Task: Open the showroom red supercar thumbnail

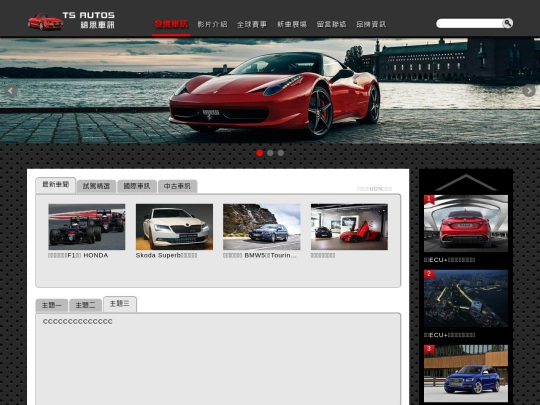Action: pyautogui.click(x=349, y=227)
